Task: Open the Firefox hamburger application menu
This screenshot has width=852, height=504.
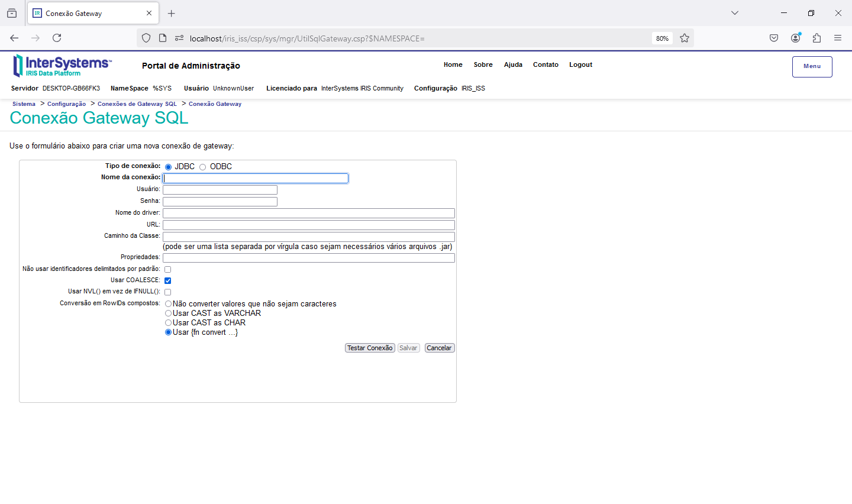Action: [838, 38]
